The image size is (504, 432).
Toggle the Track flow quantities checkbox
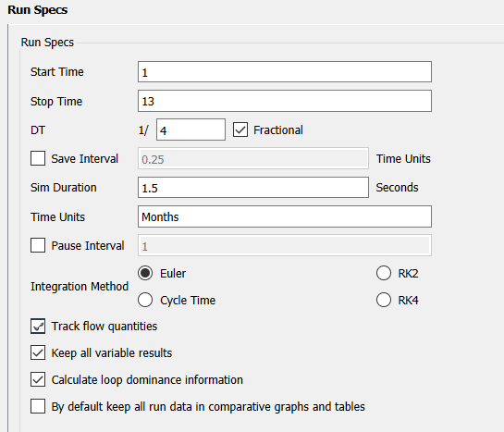click(x=38, y=327)
